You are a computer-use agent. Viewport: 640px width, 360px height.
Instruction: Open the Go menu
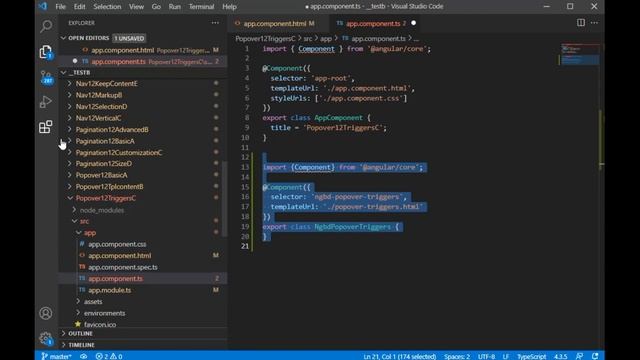point(156,7)
